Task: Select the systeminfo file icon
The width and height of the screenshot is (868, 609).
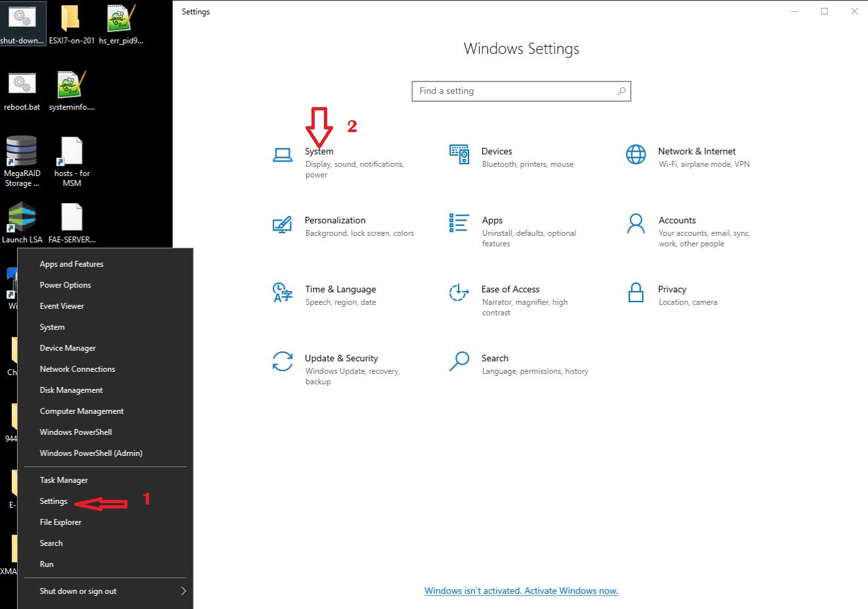Action: [70, 84]
